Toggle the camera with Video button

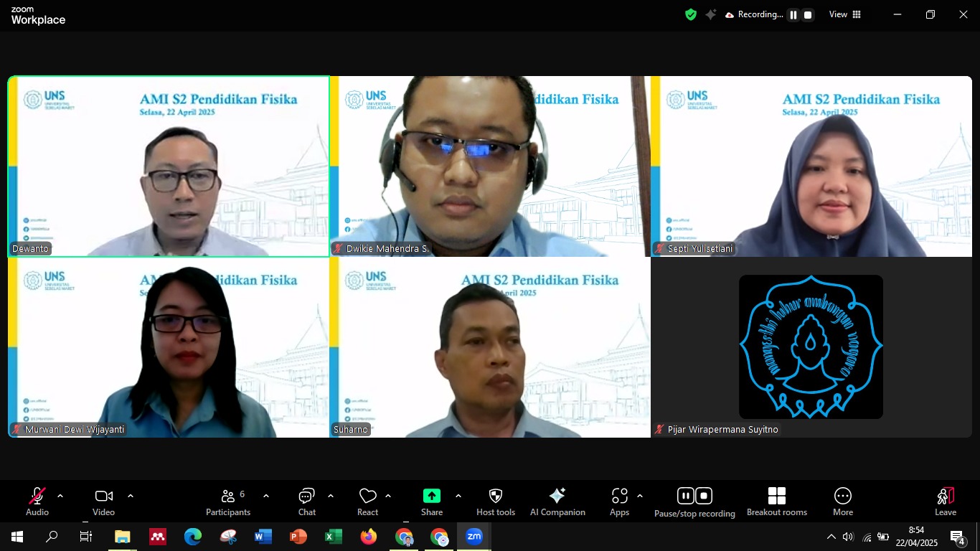click(x=103, y=501)
